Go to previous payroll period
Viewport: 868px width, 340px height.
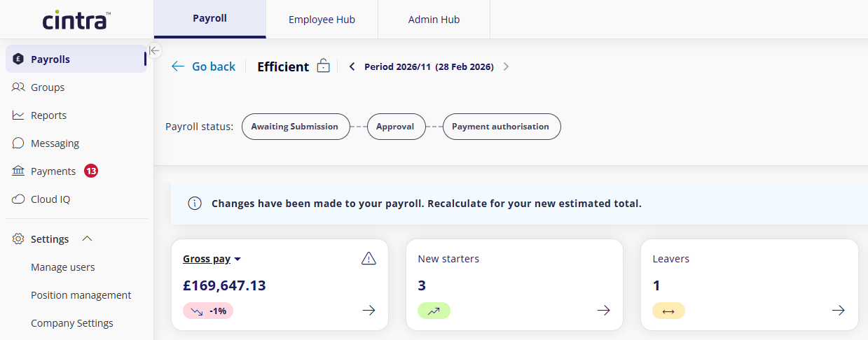352,67
